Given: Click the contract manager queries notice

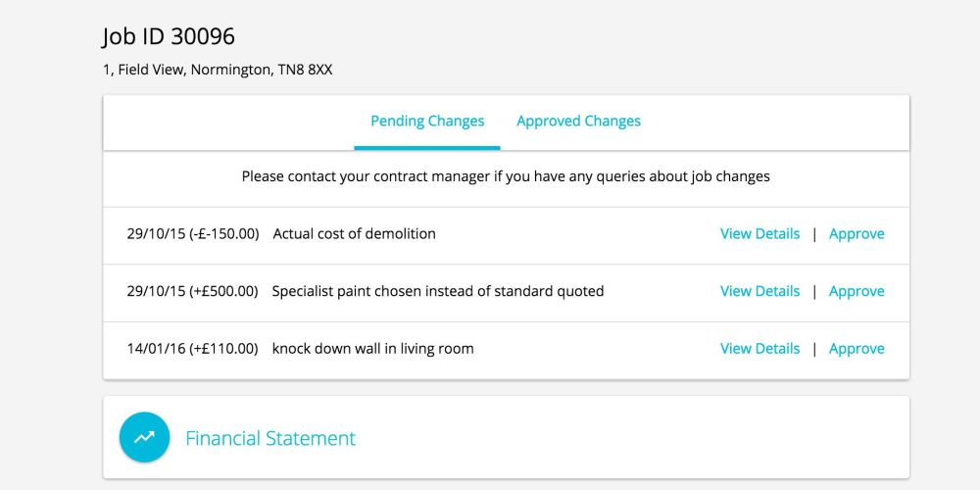Looking at the screenshot, I should pyautogui.click(x=506, y=177).
